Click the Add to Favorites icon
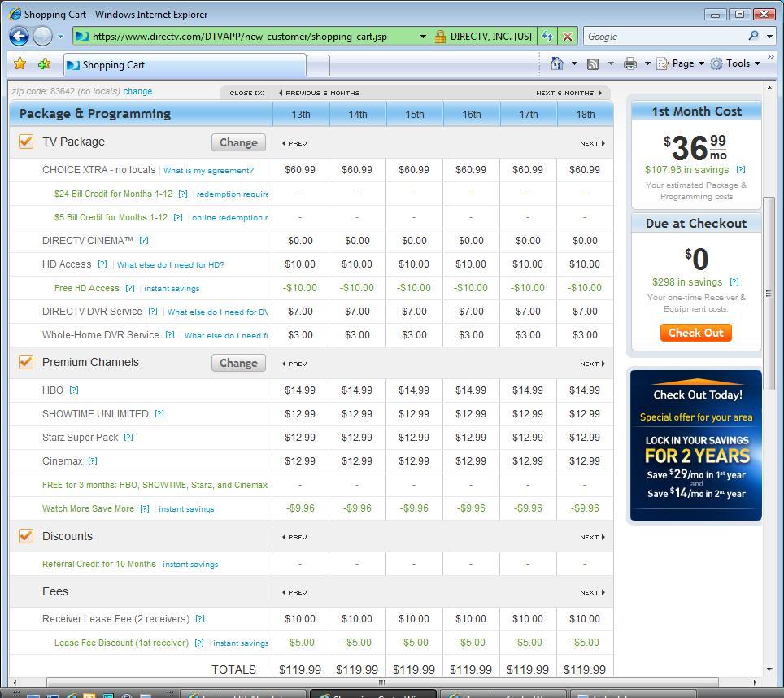The width and height of the screenshot is (784, 698). [45, 63]
